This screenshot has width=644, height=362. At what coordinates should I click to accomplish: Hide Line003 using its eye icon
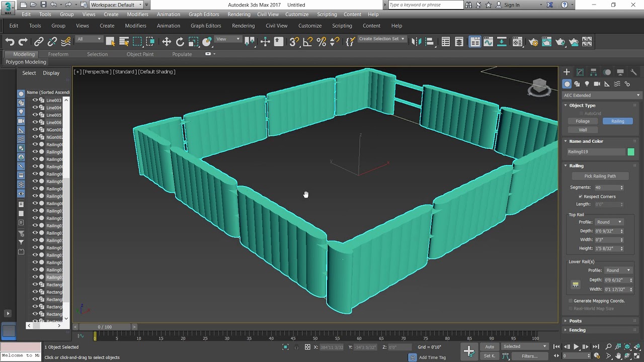click(35, 100)
